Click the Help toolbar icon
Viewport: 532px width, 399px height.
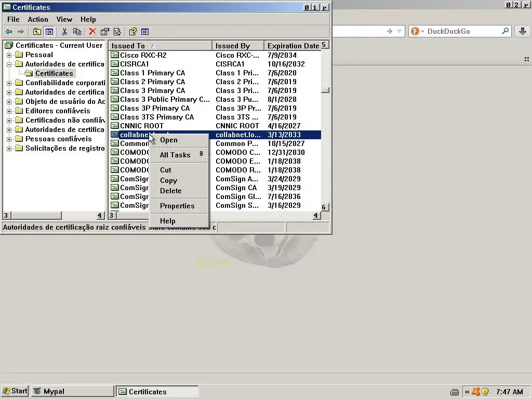pos(132,32)
